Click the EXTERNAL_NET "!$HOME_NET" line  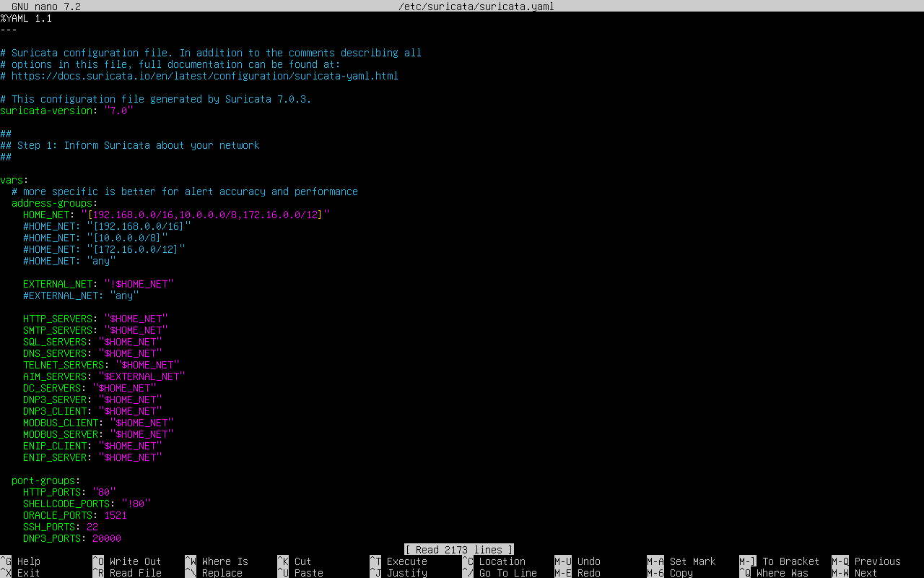click(x=98, y=284)
